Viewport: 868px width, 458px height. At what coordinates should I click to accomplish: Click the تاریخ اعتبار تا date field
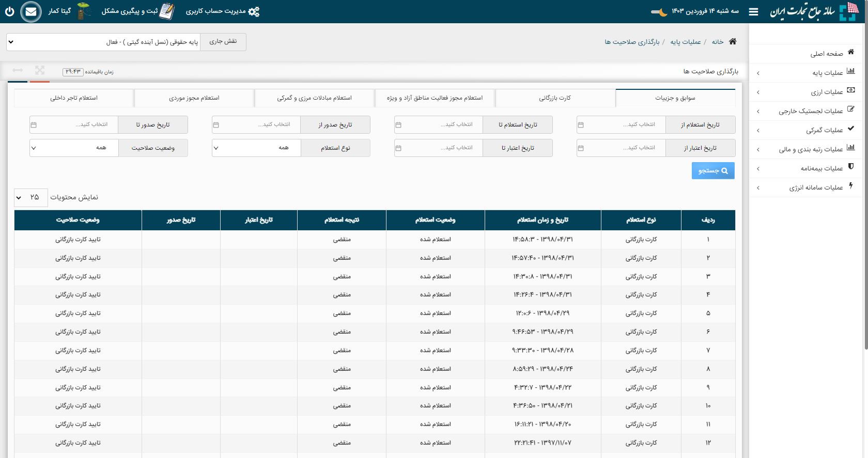[439, 148]
